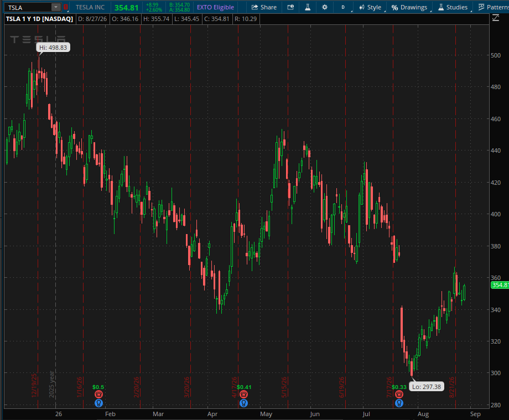Click the bid/ask B: 354.70 A: 354.80 readout
Image resolution: width=509 pixels, height=420 pixels.
[x=179, y=7]
